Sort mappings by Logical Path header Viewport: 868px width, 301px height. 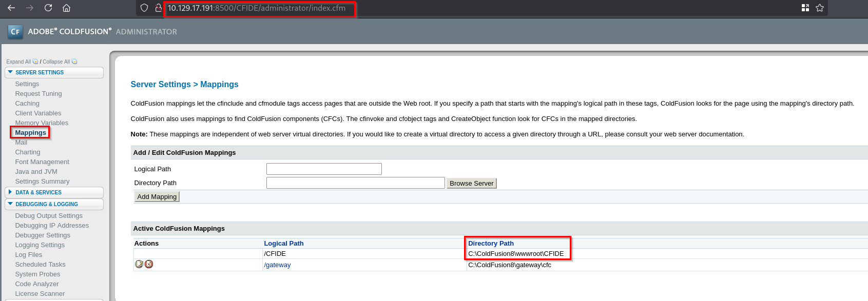click(x=283, y=244)
